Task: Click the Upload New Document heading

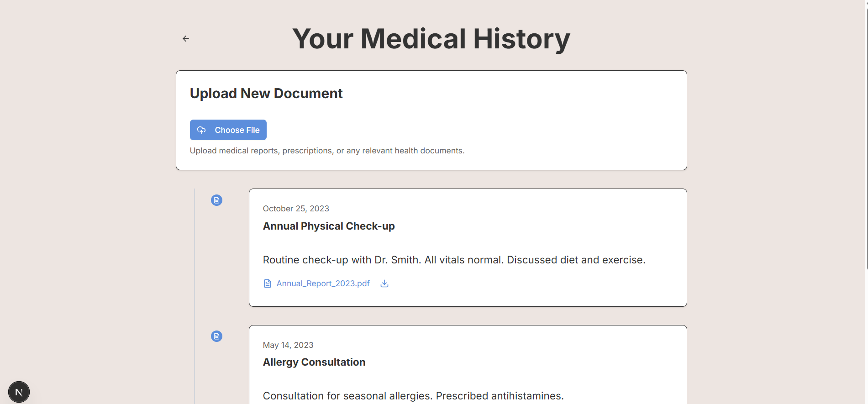Action: (x=266, y=94)
